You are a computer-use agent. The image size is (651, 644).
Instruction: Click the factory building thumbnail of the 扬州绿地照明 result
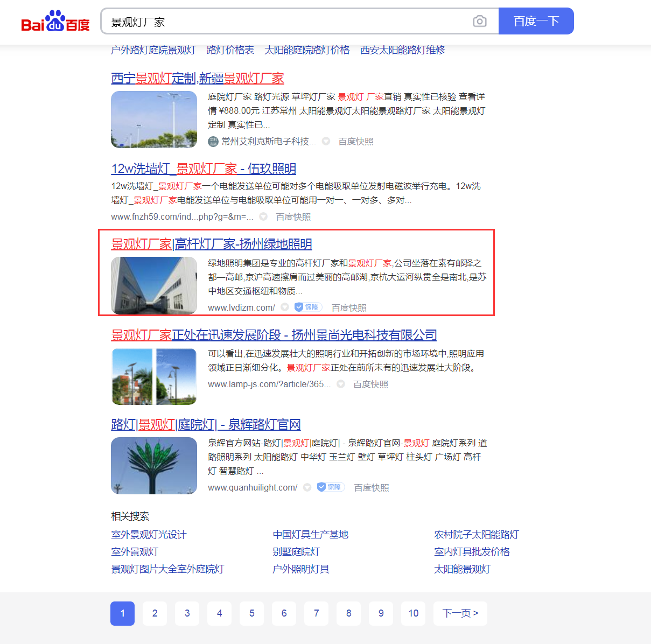click(154, 285)
